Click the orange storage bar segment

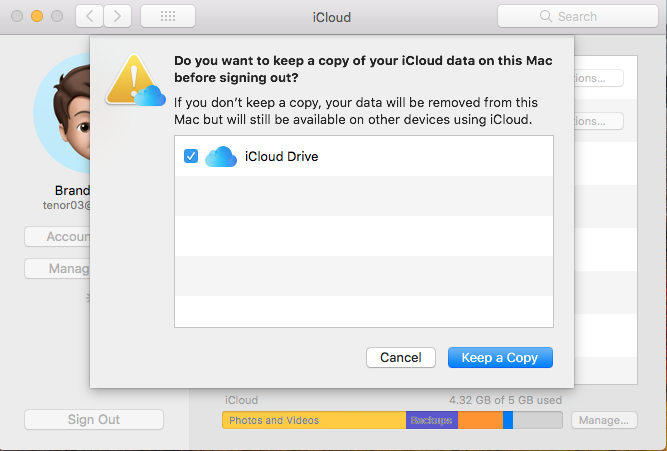click(480, 420)
